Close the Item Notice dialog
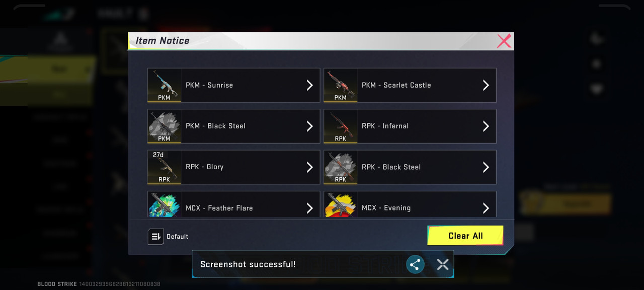 [504, 41]
